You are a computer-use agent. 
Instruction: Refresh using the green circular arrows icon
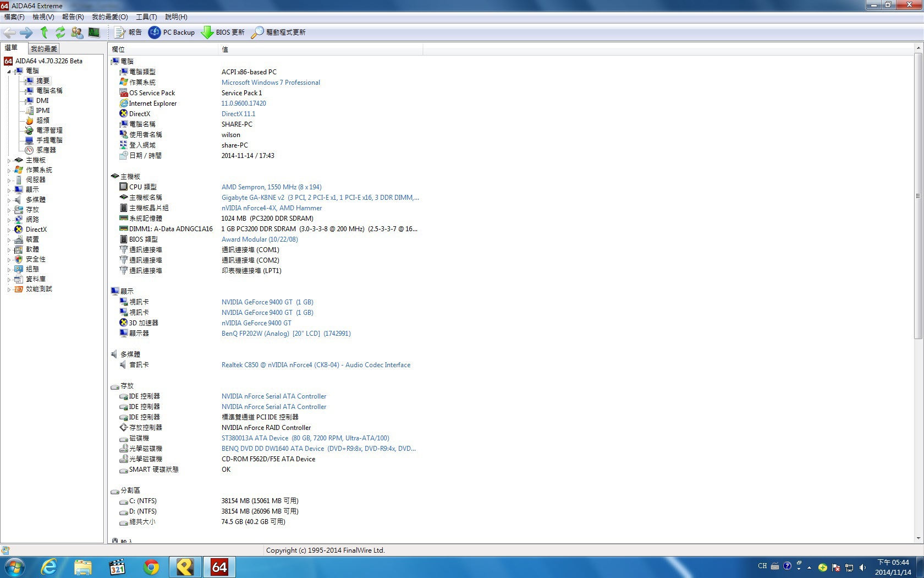click(x=60, y=32)
